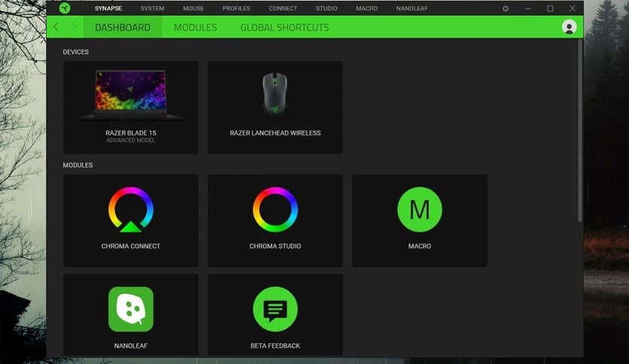Screen dimensions: 629x364
Task: Click the Nanoleaf label under its icon
Action: [x=131, y=345]
